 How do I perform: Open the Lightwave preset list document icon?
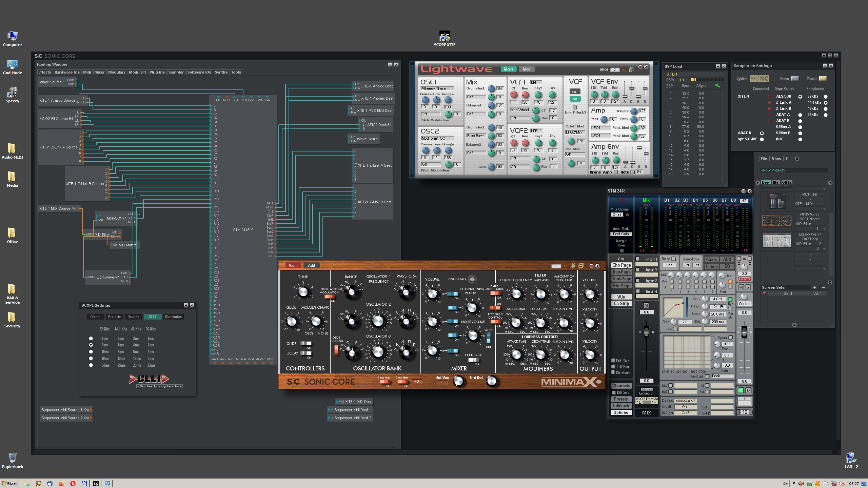632,69
